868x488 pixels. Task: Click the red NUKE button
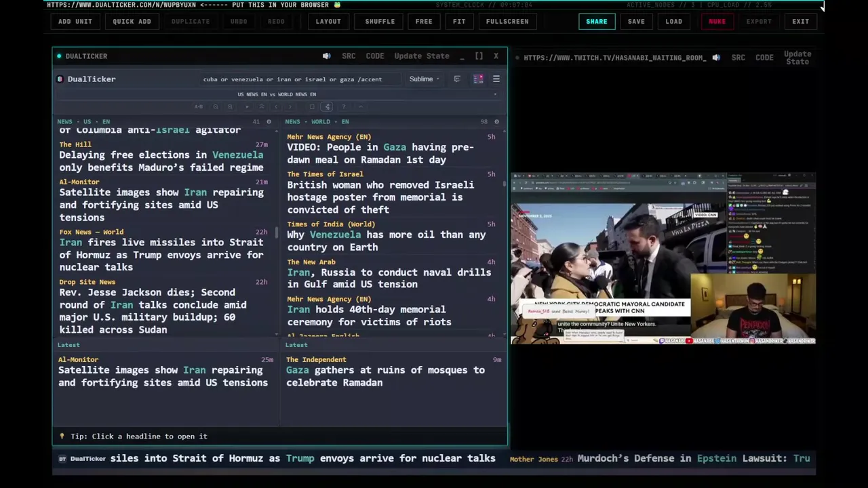tap(717, 22)
